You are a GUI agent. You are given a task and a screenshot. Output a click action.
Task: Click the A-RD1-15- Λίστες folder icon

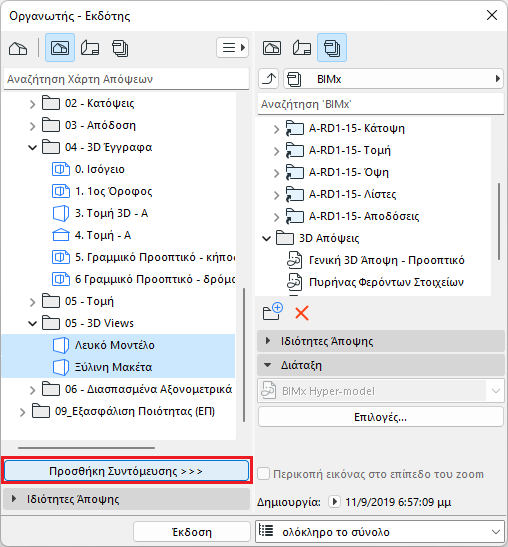click(x=294, y=195)
